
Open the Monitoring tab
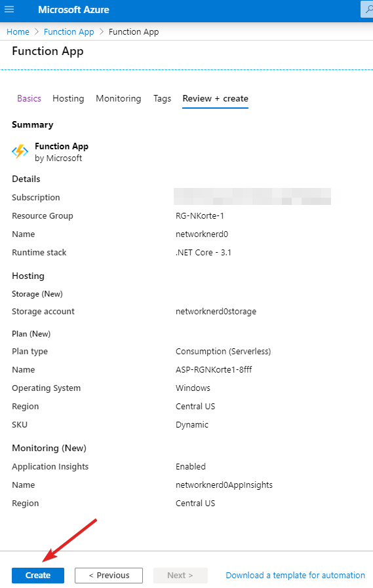(x=118, y=98)
